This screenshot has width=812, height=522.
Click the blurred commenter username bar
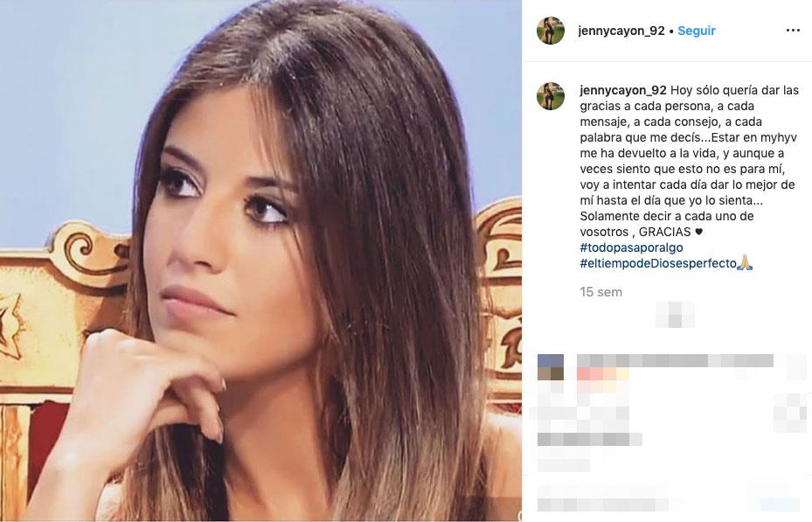(x=675, y=361)
